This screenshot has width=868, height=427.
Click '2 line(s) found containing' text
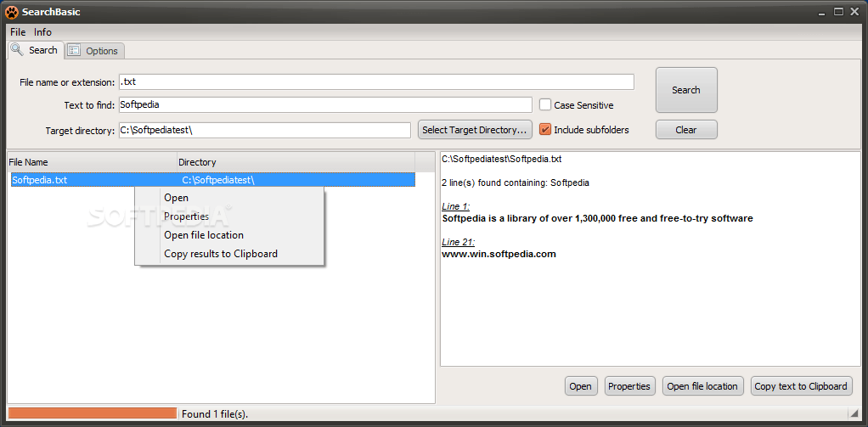click(516, 183)
